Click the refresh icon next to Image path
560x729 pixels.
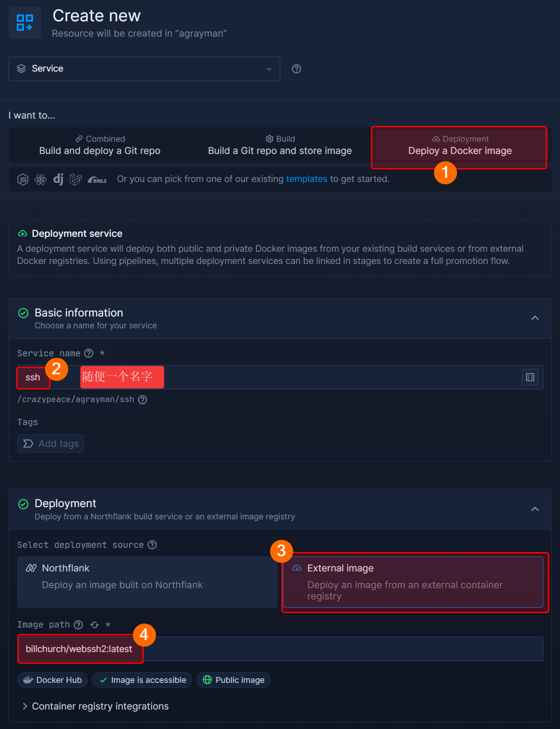(95, 625)
